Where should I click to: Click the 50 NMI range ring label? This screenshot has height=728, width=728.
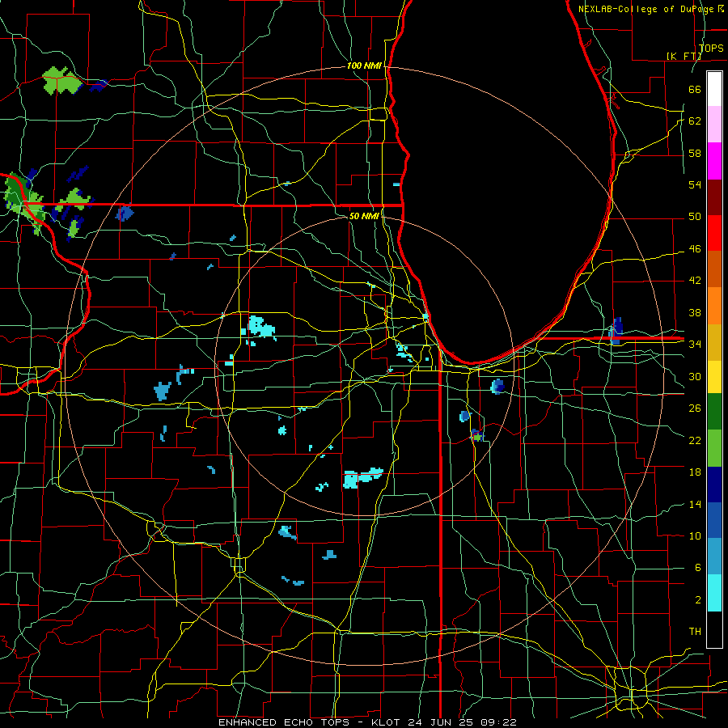(363, 216)
